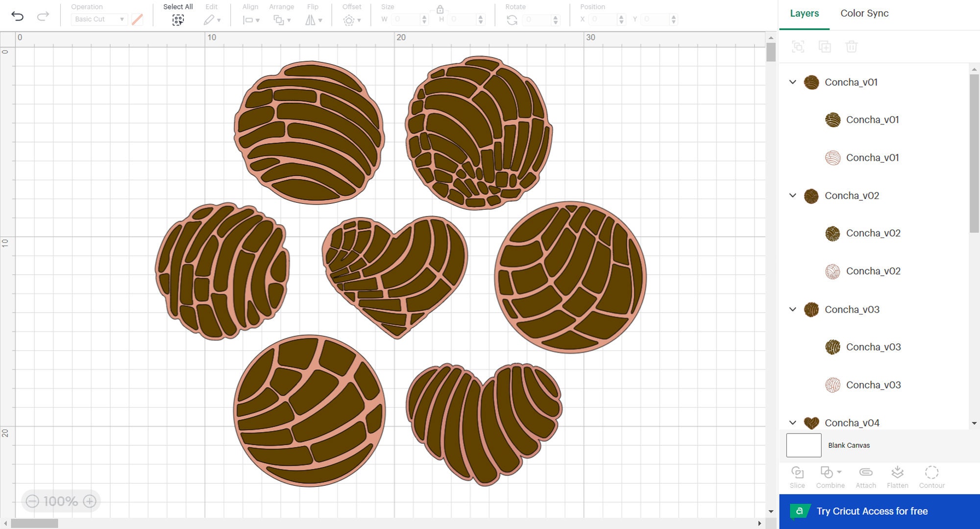The image size is (980, 529).
Task: Click the orange operation color swatch
Action: click(x=137, y=19)
